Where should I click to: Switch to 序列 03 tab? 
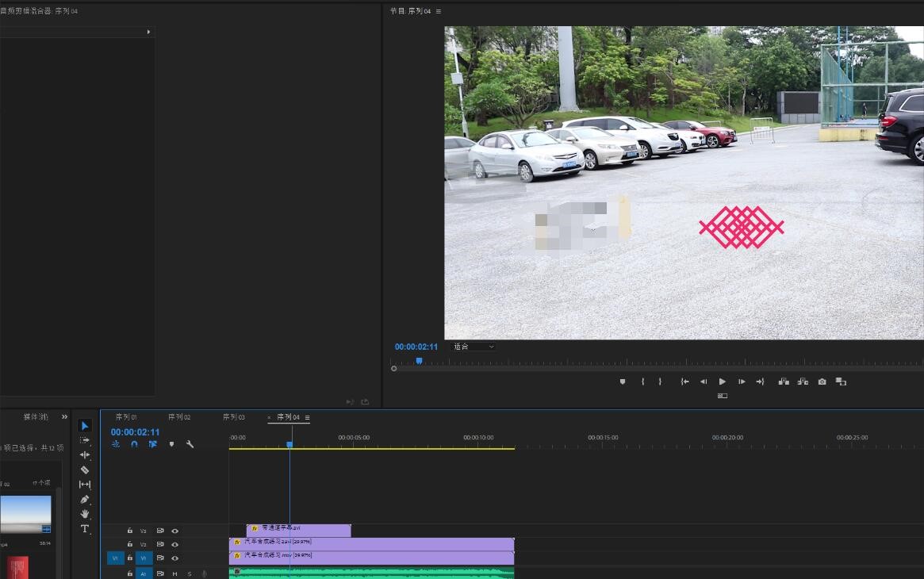pyautogui.click(x=233, y=417)
